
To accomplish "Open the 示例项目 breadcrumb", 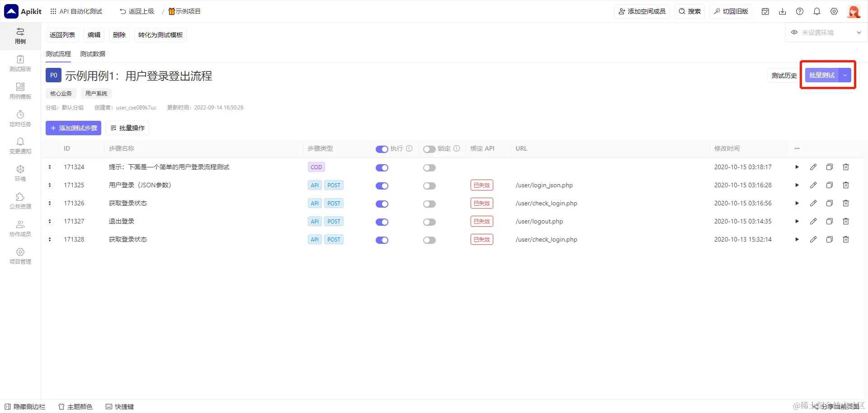I will coord(184,11).
